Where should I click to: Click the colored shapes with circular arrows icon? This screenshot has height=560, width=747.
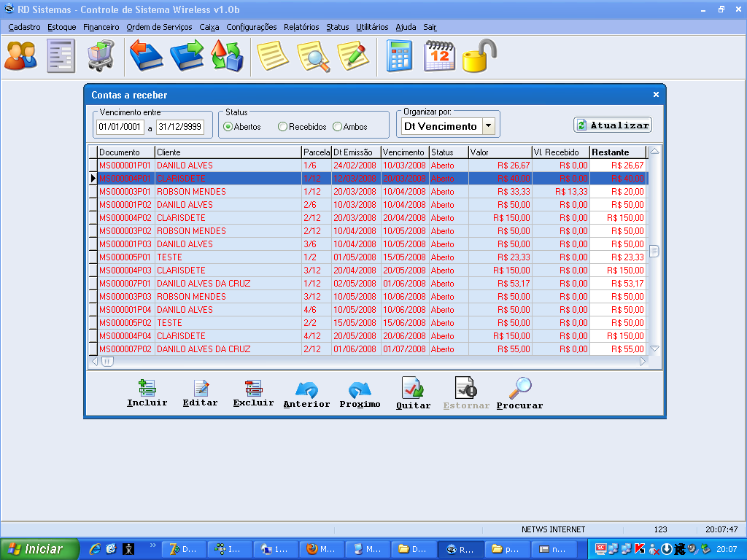coord(227,56)
